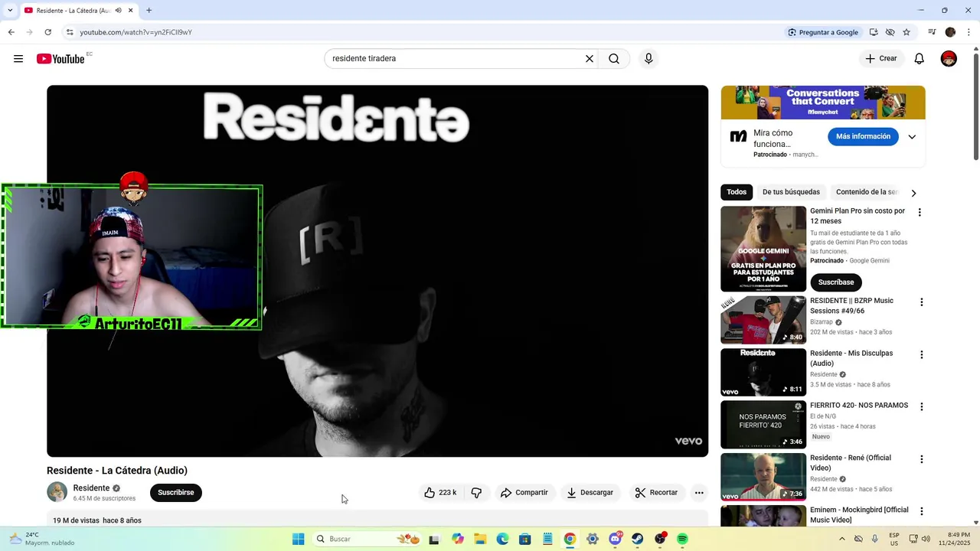Open FIERRITO 420 - NOS PARAMOS thumbnail
980x551 pixels.
tap(763, 425)
